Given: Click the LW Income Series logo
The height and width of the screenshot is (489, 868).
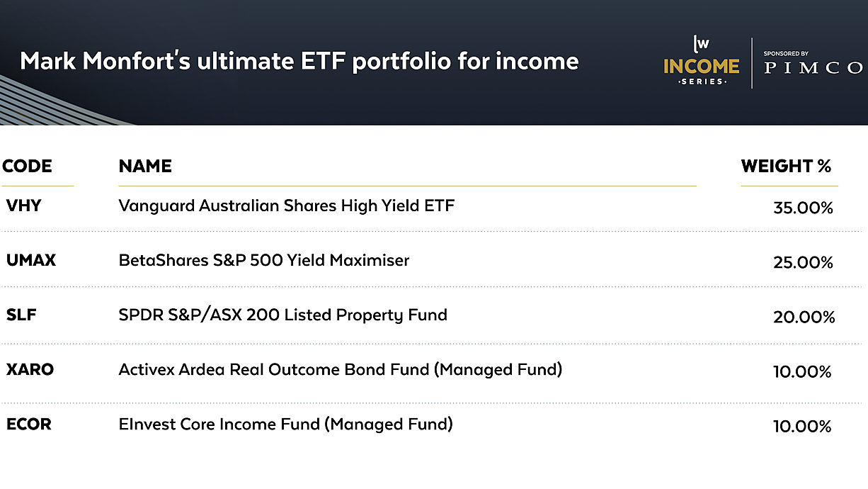Looking at the screenshot, I should (x=701, y=60).
